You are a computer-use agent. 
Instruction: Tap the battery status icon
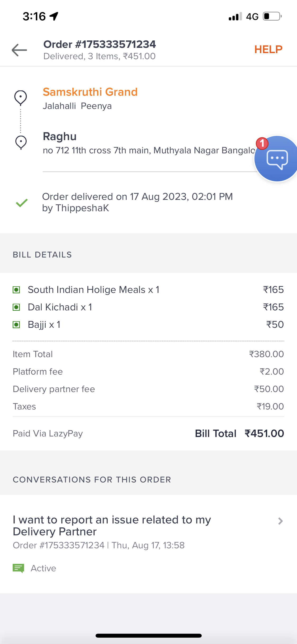(x=272, y=16)
